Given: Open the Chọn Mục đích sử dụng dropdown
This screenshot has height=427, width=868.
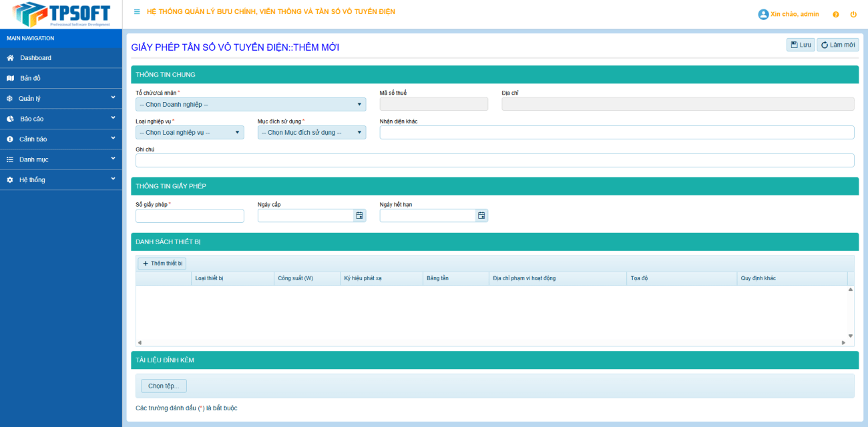Looking at the screenshot, I should pos(312,133).
